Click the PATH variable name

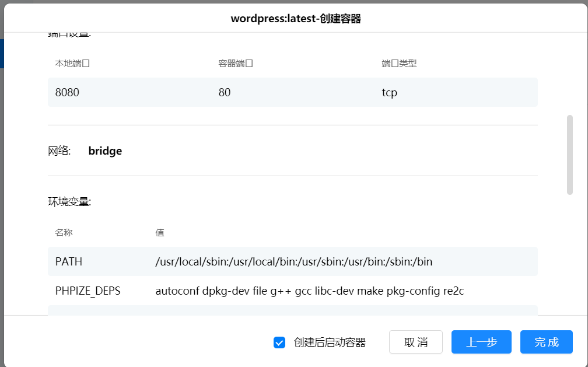(x=69, y=261)
